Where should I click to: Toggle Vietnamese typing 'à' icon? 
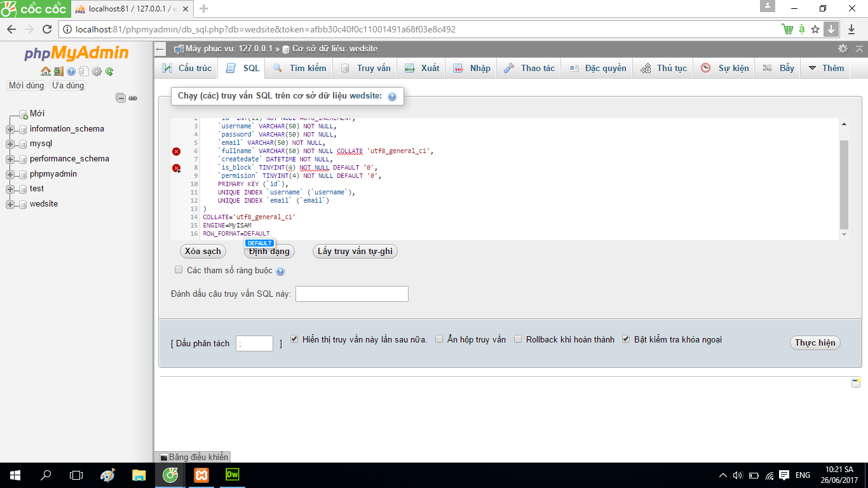point(802,29)
